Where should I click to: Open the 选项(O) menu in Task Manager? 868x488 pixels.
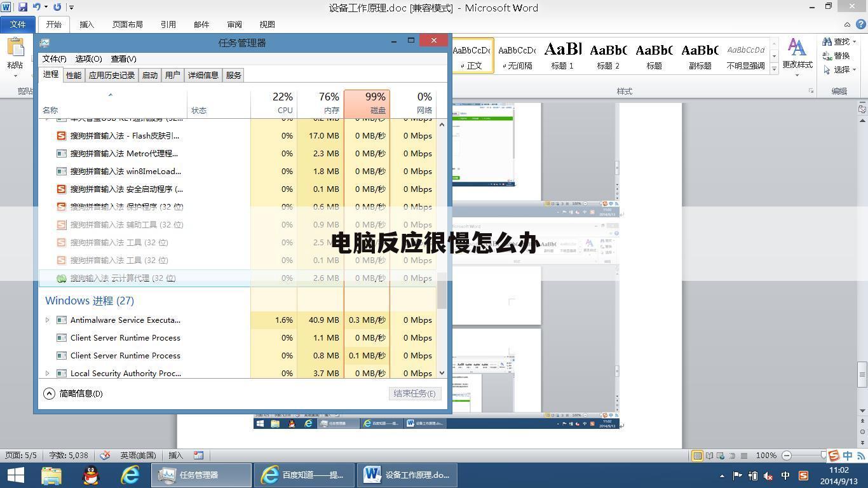88,58
